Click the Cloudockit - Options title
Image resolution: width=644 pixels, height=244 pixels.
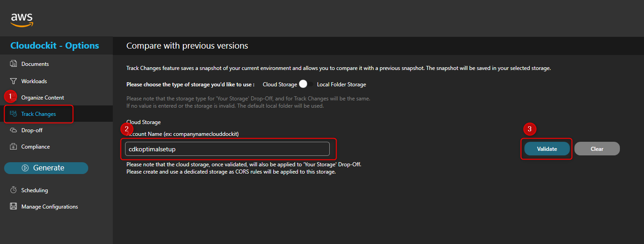pyautogui.click(x=55, y=45)
